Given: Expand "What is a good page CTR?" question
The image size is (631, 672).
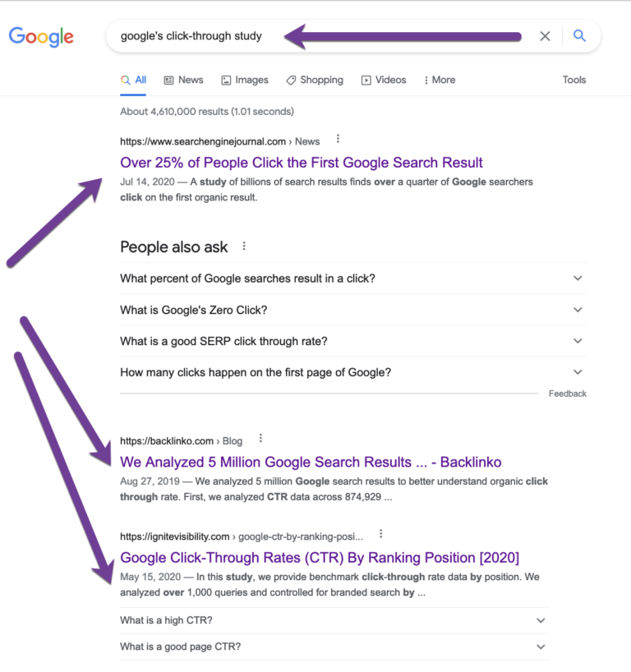Looking at the screenshot, I should pyautogui.click(x=541, y=647).
